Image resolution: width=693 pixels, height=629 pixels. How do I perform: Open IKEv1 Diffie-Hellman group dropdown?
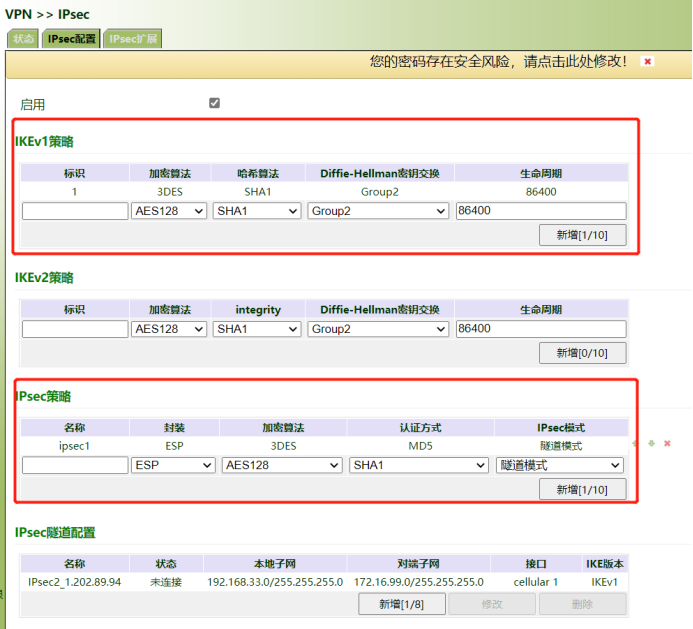pos(378,211)
